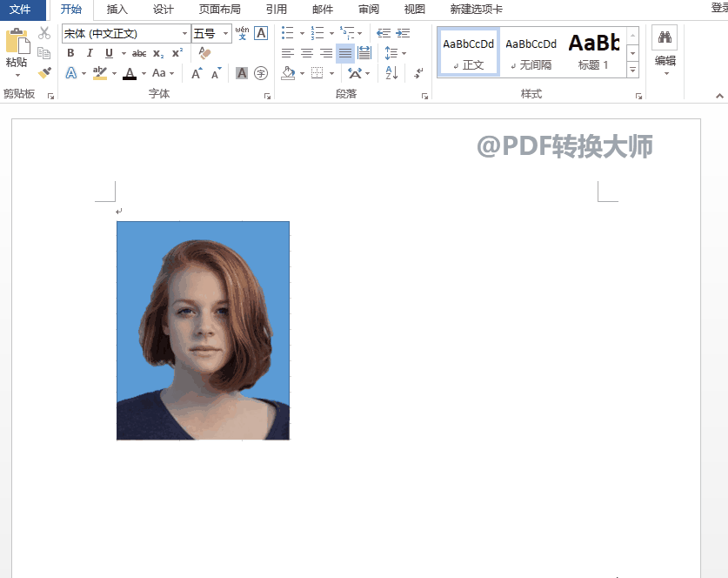
Task: Apply character border icon
Action: click(x=262, y=33)
